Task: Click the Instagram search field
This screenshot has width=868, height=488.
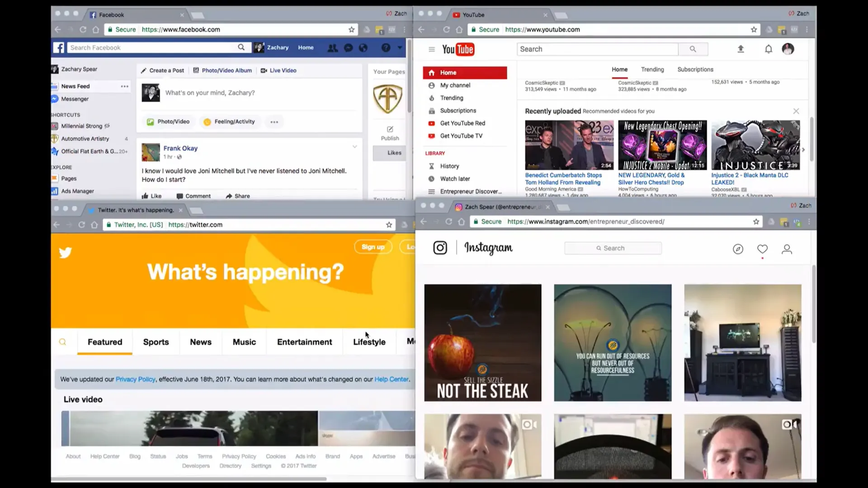Action: (x=613, y=248)
